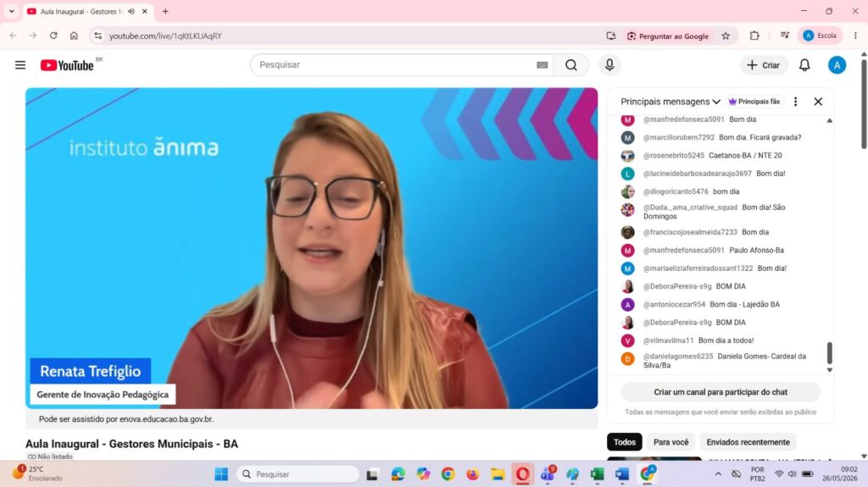Image resolution: width=868 pixels, height=487 pixels.
Task: Select the Para você filter chip
Action: (671, 442)
